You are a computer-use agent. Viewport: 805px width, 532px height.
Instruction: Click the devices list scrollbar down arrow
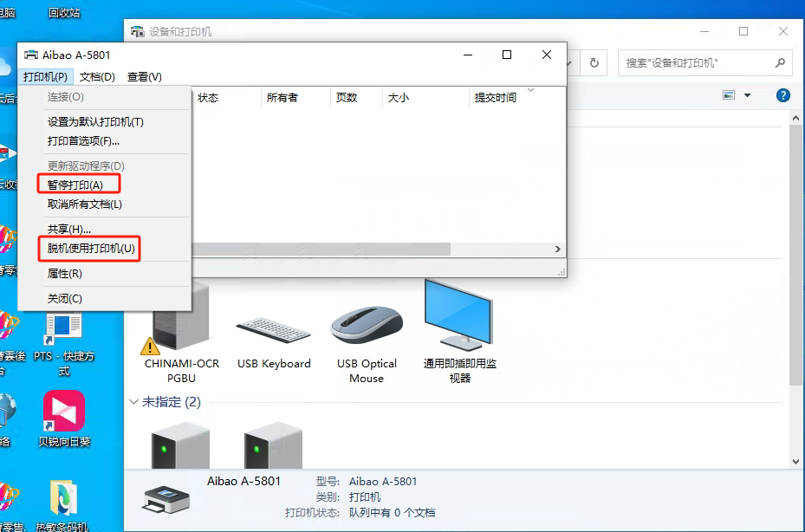pyautogui.click(x=795, y=462)
